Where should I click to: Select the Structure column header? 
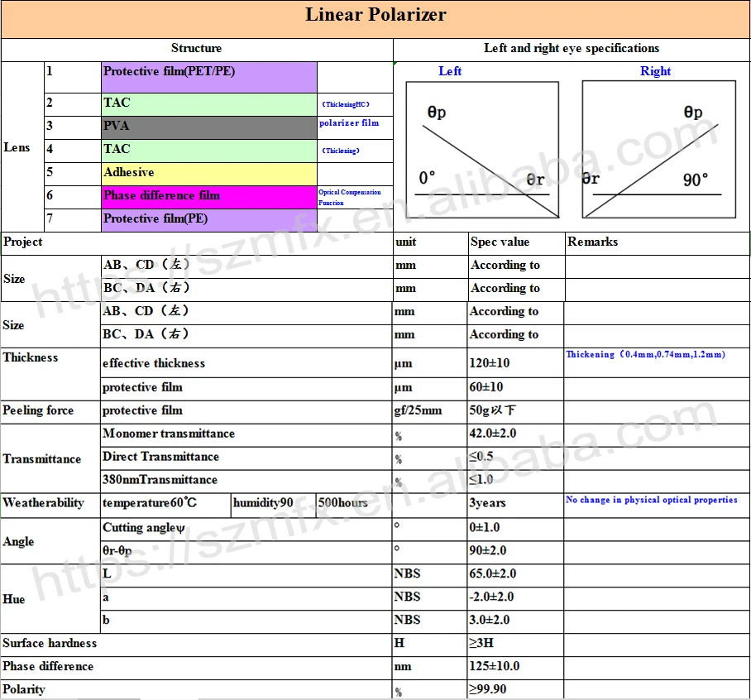[197, 49]
